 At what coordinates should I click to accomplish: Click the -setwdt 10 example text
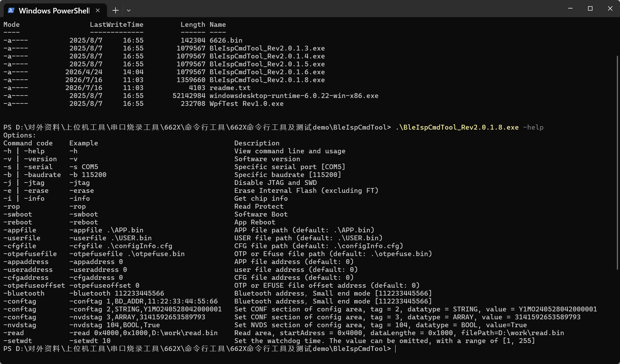click(90, 341)
